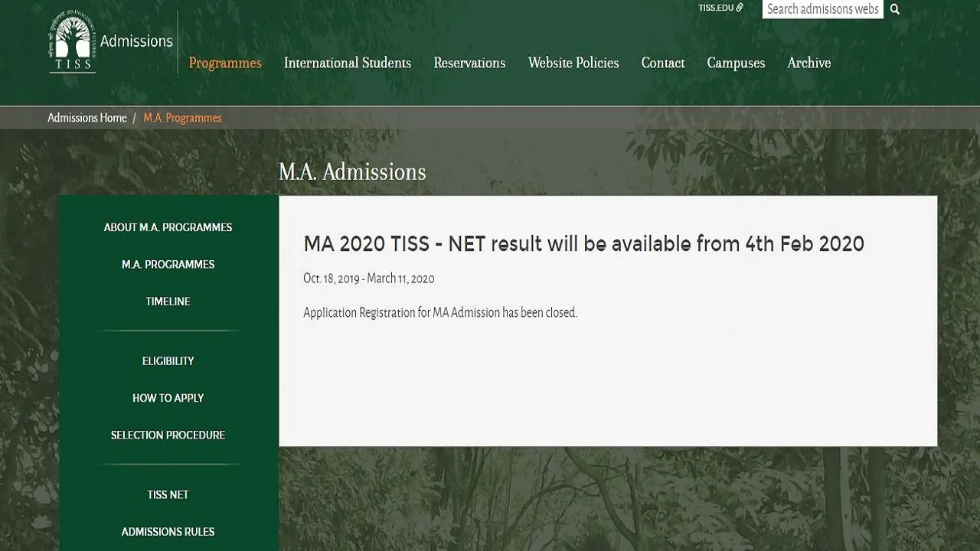
Task: Open the International Students menu item
Action: click(348, 63)
